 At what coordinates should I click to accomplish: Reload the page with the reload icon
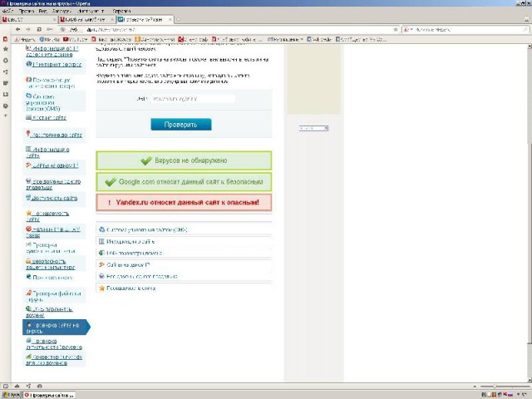point(39,30)
